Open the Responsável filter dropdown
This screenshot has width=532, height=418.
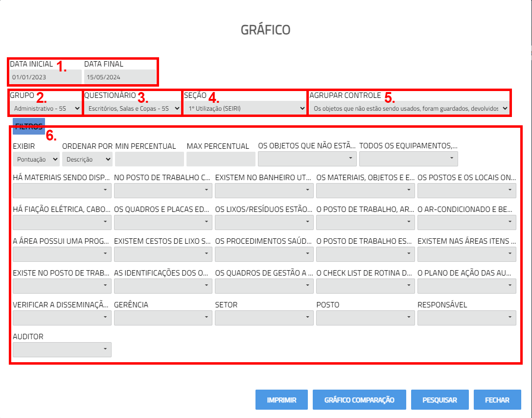point(466,318)
